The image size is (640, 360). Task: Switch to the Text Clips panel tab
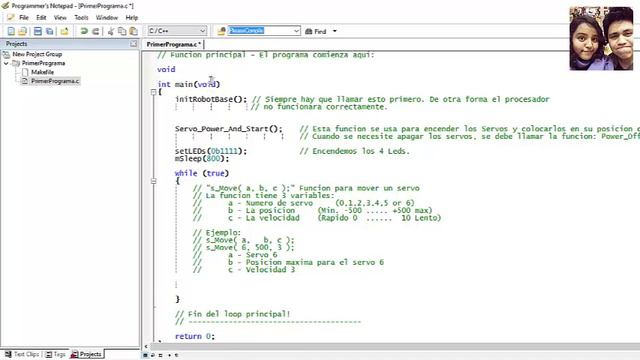[22, 354]
